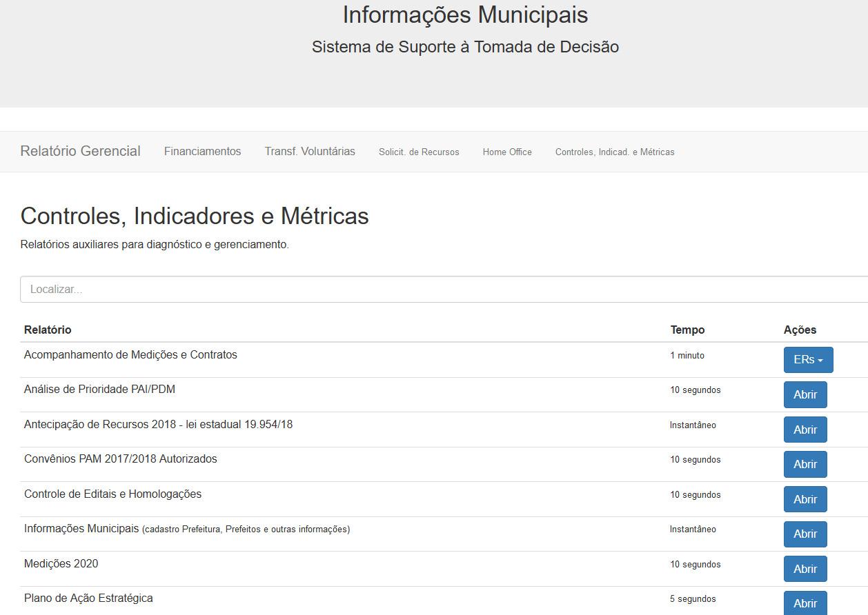Click Abrir for Plano de Ação Estratégica
The width and height of the screenshot is (868, 615).
pyautogui.click(x=805, y=603)
